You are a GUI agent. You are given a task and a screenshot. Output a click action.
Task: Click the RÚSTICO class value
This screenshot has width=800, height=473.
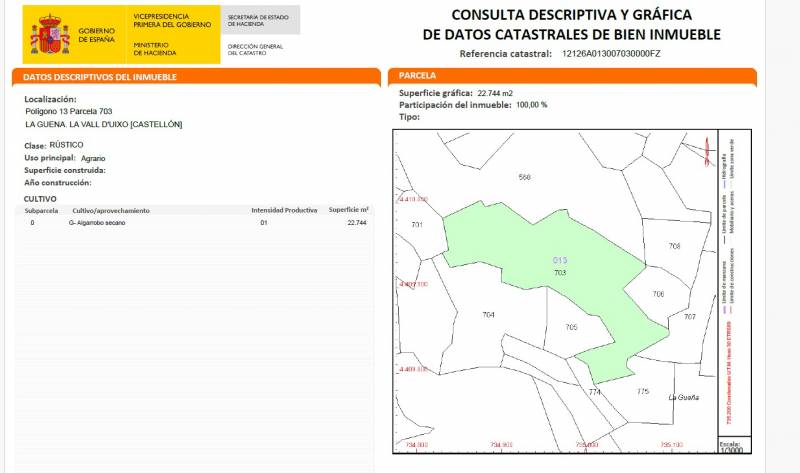point(66,145)
